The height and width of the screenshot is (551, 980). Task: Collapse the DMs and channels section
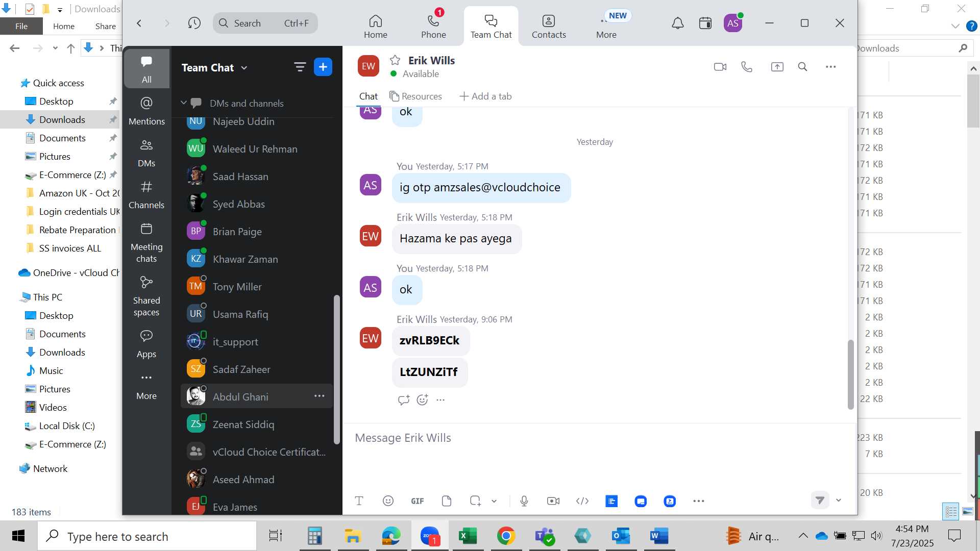point(184,103)
